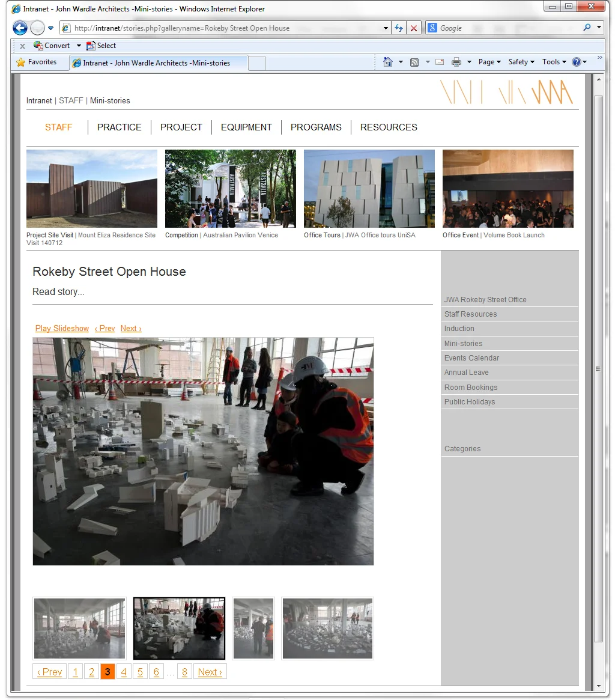
Task: Check mail from the command bar
Action: (439, 61)
